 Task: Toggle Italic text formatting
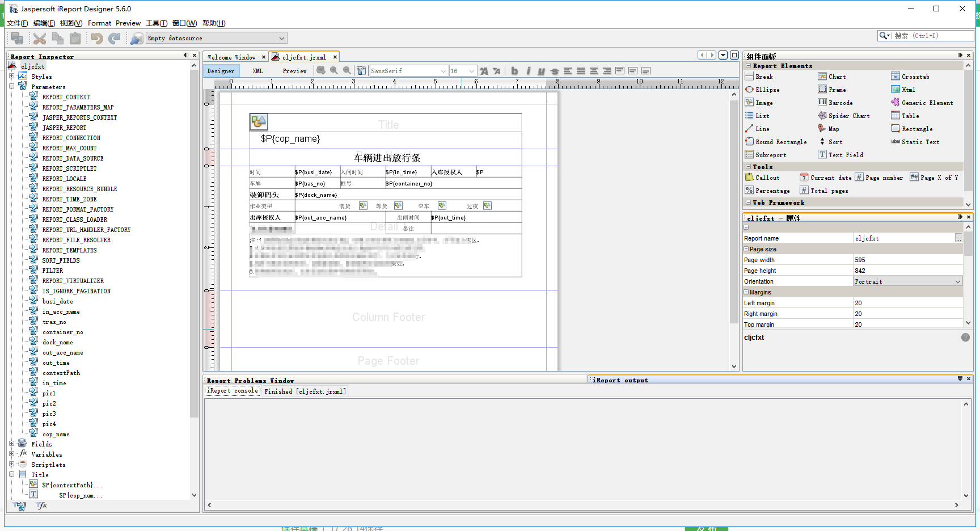tap(528, 71)
